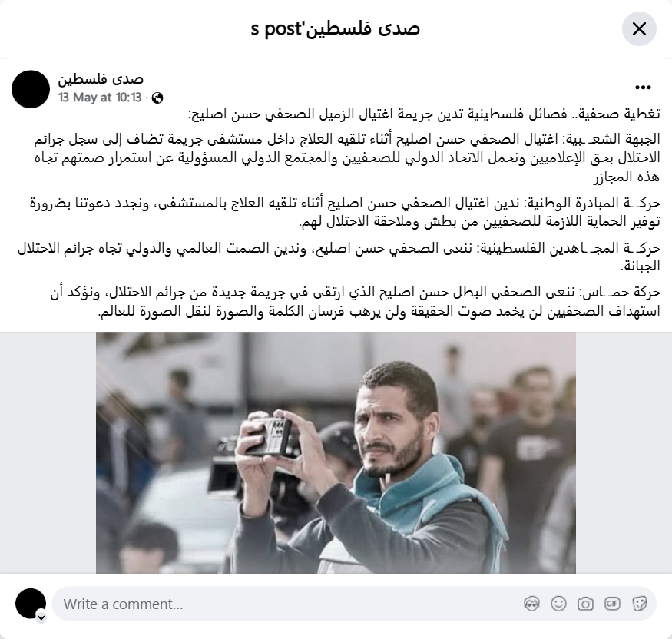Click the paragraph about المجاهدين الفلسطينية

(x=339, y=257)
